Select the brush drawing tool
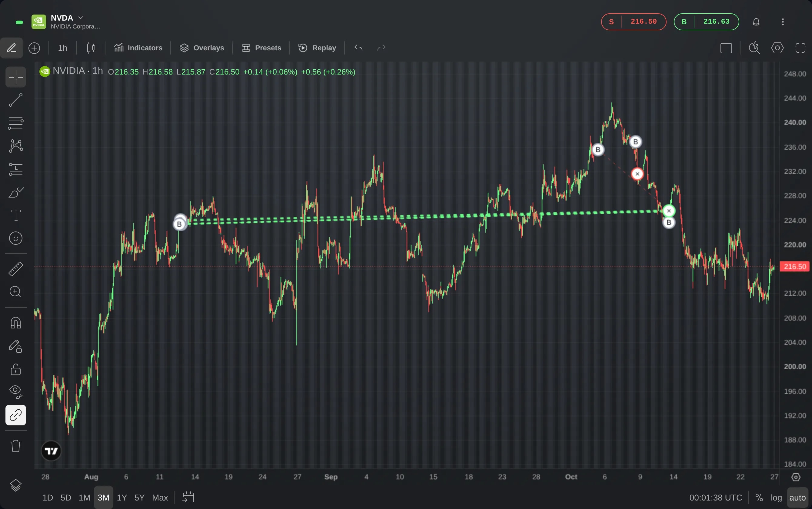 point(15,192)
